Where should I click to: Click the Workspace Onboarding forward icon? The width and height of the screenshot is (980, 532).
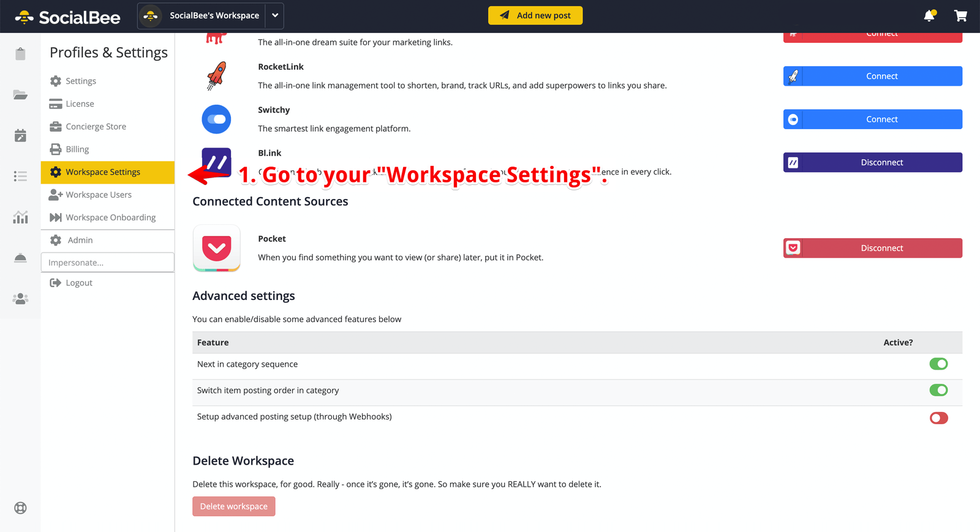click(56, 217)
